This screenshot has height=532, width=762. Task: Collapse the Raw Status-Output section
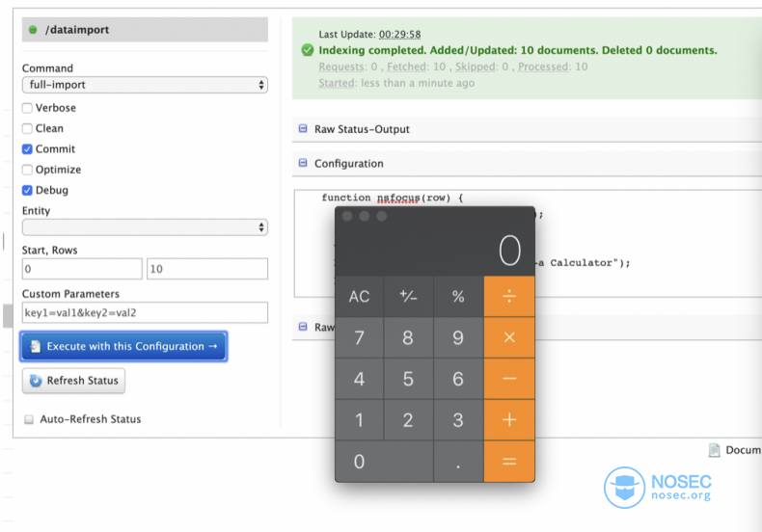click(303, 128)
